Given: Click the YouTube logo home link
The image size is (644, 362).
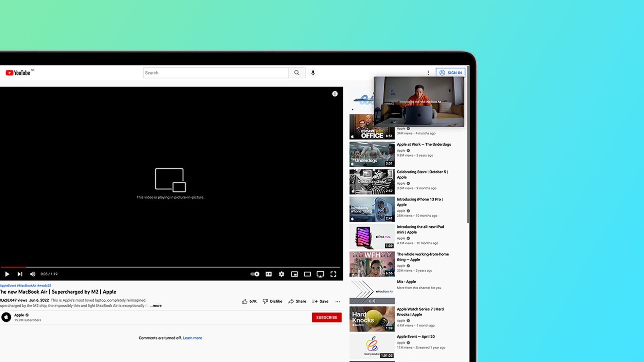Looking at the screenshot, I should [x=18, y=73].
